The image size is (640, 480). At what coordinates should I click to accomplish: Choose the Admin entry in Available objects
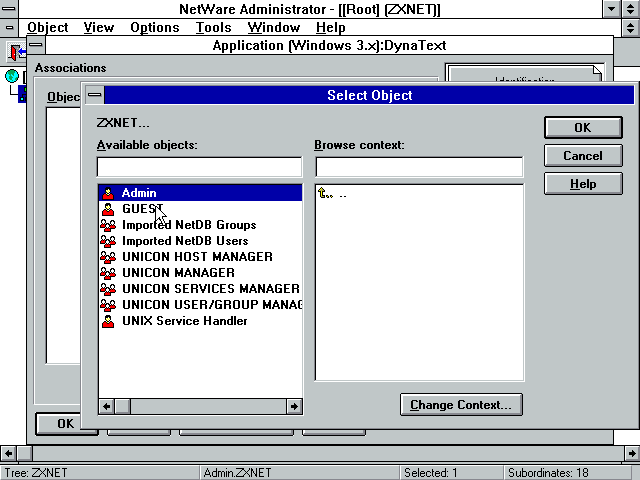point(200,193)
